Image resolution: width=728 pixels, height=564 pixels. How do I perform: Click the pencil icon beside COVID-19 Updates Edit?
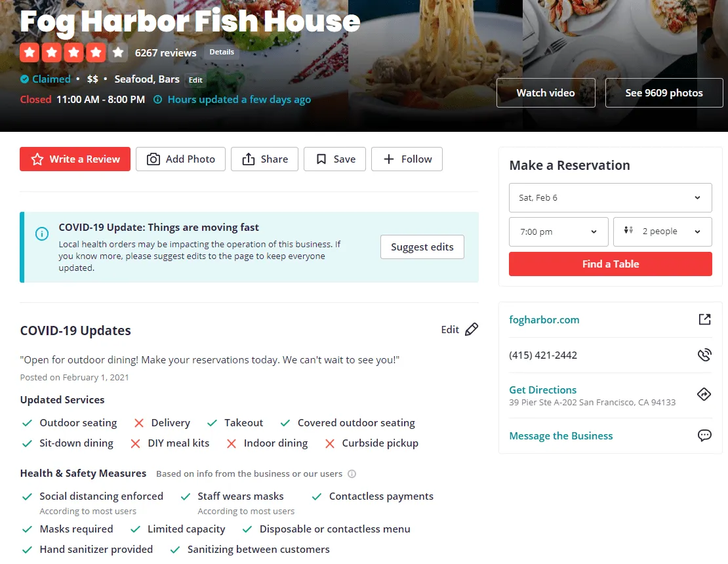click(472, 329)
